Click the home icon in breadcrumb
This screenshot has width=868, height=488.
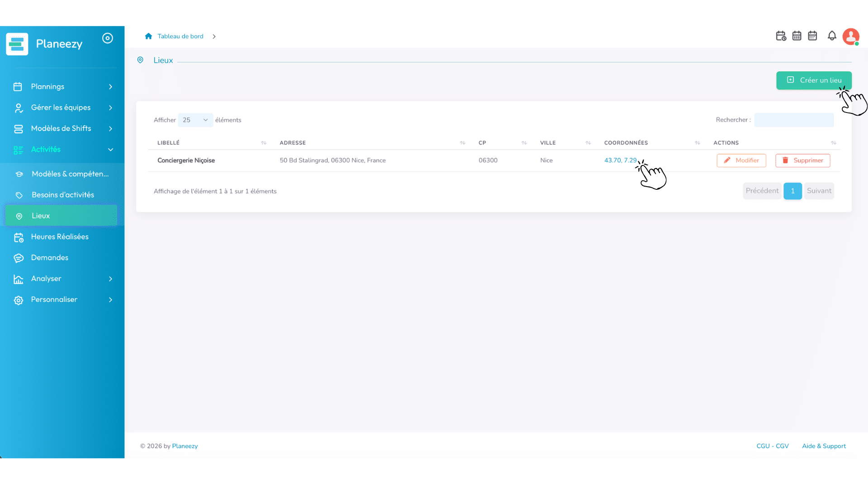(148, 36)
